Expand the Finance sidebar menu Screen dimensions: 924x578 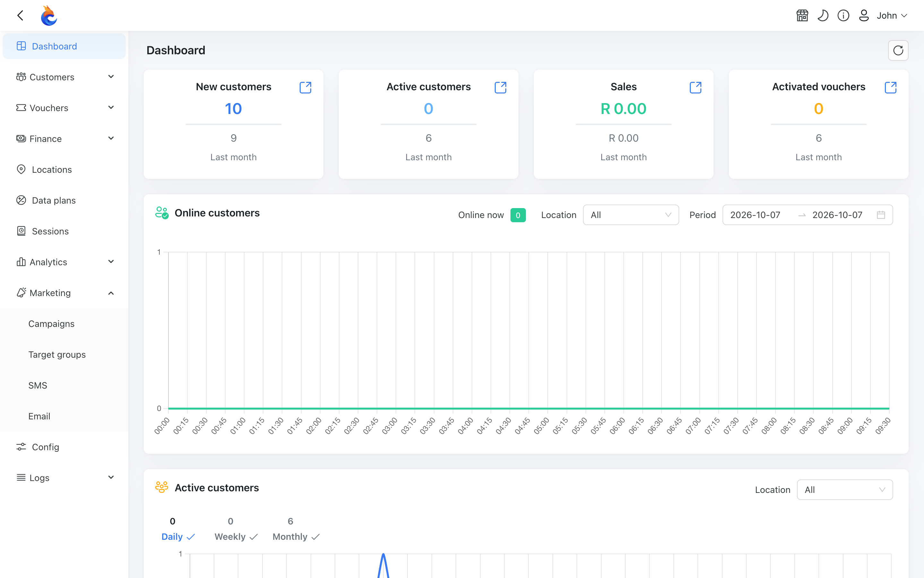click(64, 139)
